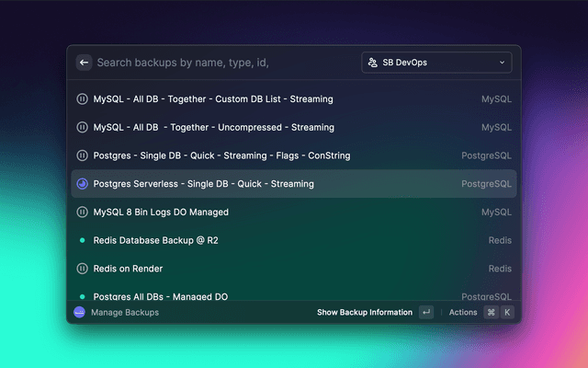588x368 pixels.
Task: Expand team list using the dropdown chevron
Action: pos(502,63)
